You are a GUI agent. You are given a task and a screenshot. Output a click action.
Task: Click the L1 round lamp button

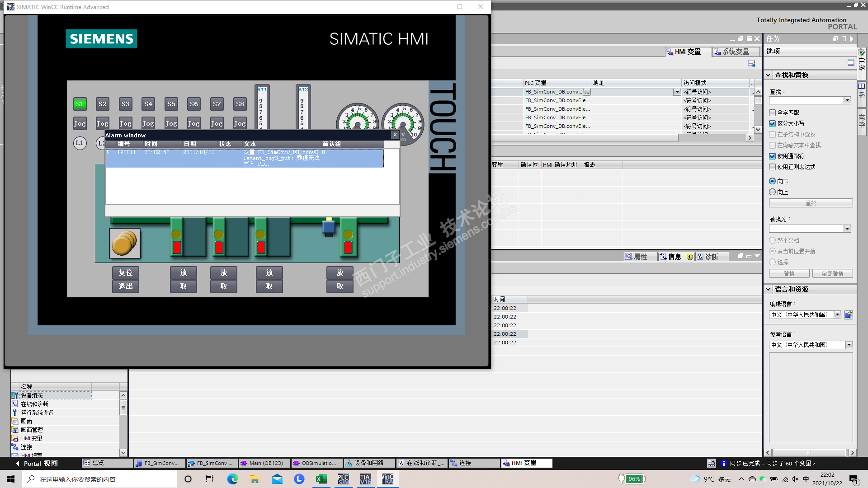pos(80,143)
